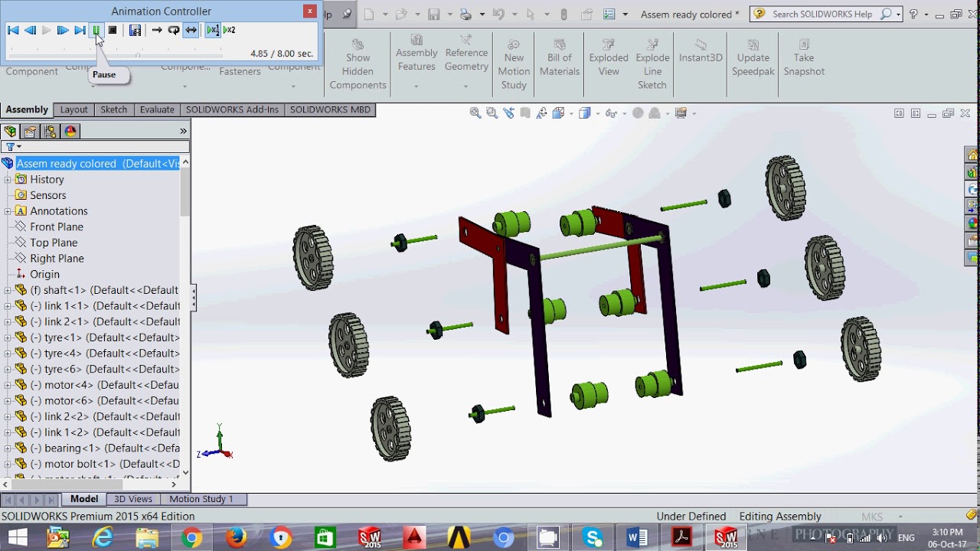Click the Exploded View command
The width and height of the screenshot is (980, 551).
[609, 57]
